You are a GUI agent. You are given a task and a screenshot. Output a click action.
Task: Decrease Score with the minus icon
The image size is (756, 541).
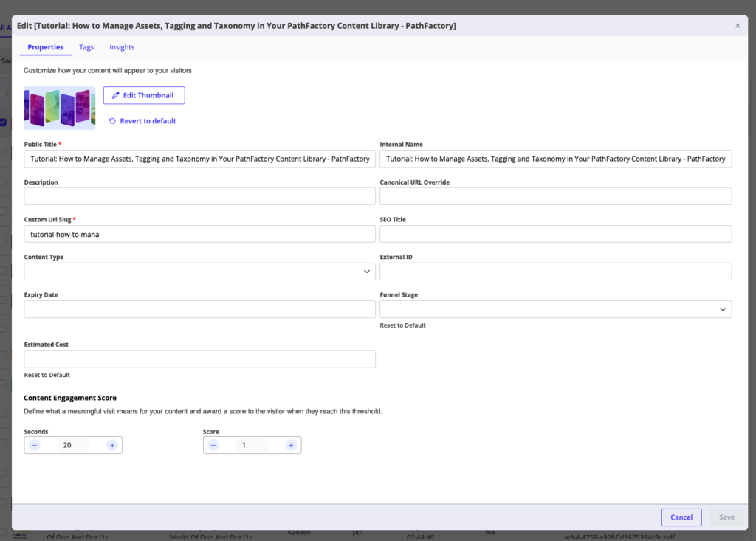[x=213, y=445]
